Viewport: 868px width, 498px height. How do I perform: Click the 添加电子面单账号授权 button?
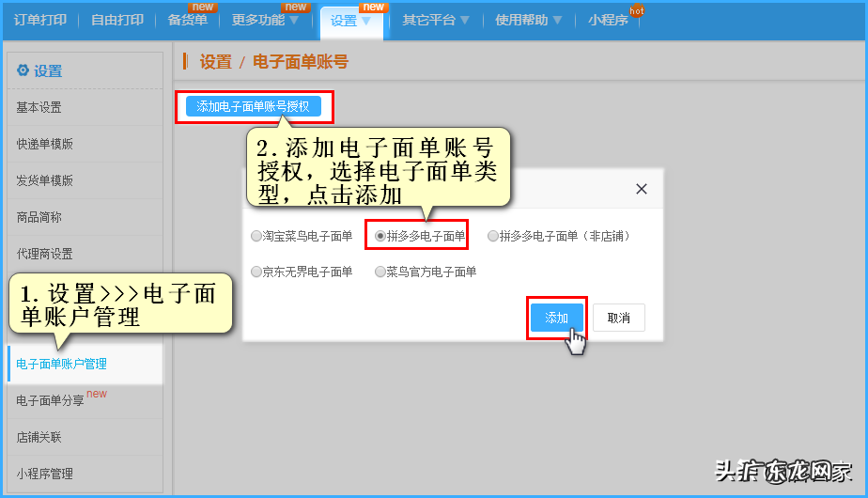(x=254, y=106)
